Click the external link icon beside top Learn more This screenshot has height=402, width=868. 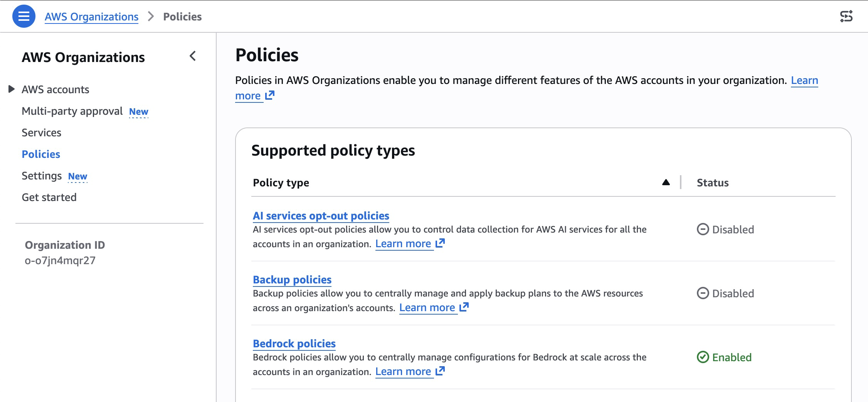pyautogui.click(x=270, y=96)
